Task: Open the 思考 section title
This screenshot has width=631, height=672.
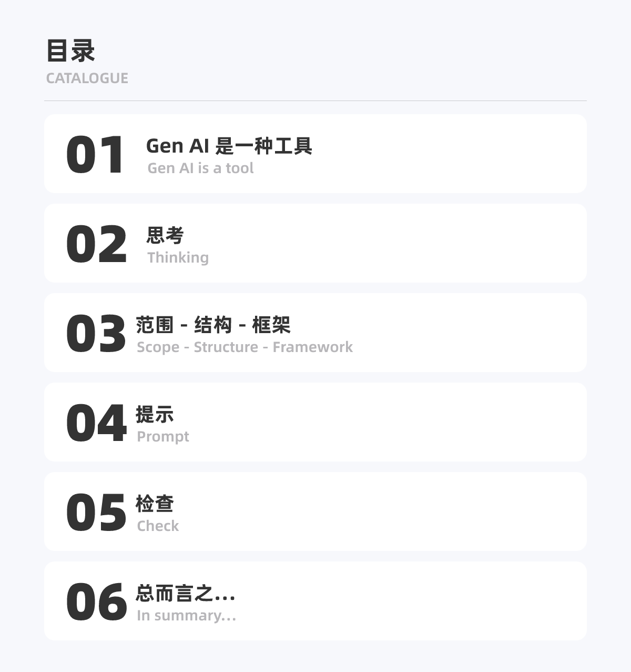Action: (165, 235)
